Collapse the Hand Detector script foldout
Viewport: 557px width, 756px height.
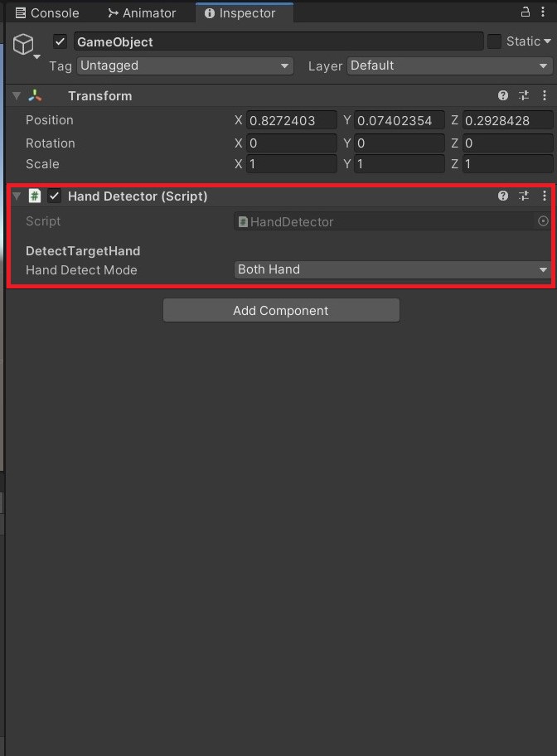click(17, 196)
